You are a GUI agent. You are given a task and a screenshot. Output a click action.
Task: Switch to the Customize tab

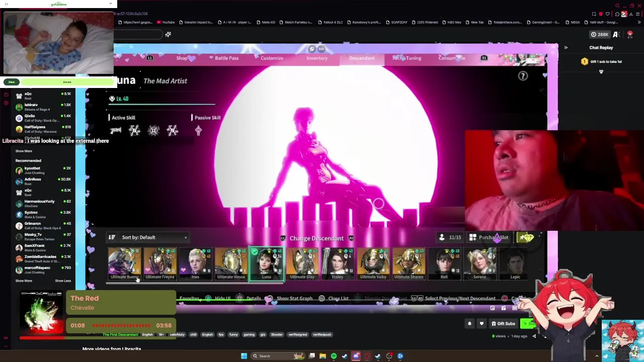[x=272, y=58]
